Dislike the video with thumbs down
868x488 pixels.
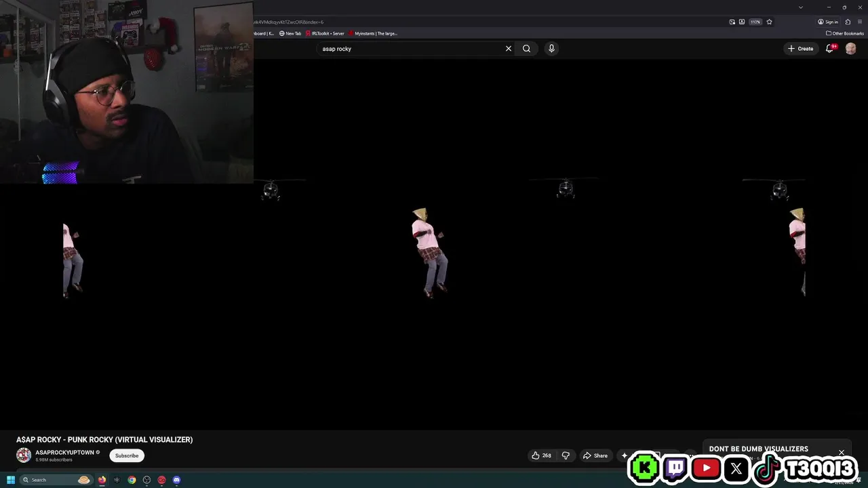pos(566,455)
